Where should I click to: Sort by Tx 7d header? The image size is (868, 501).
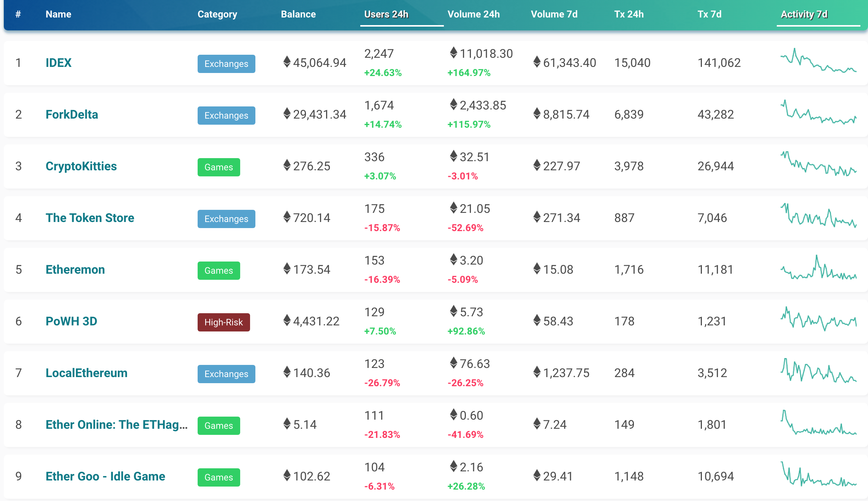click(710, 14)
